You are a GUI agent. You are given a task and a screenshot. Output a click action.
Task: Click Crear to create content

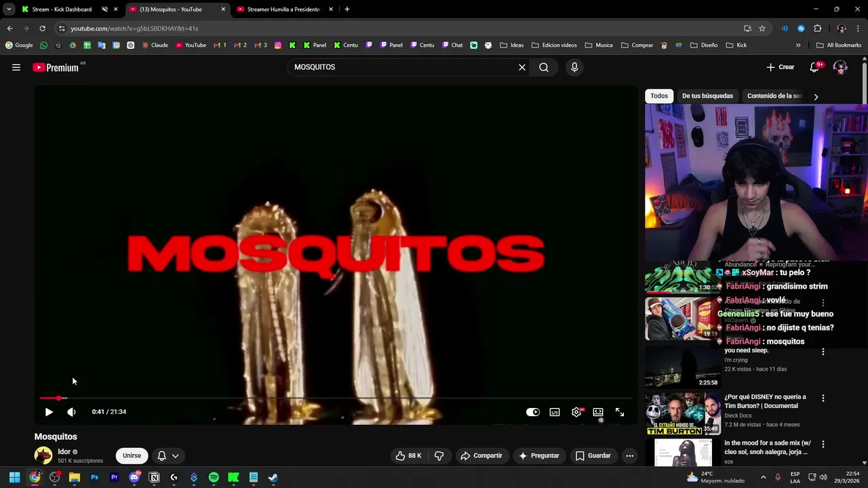[x=780, y=67]
